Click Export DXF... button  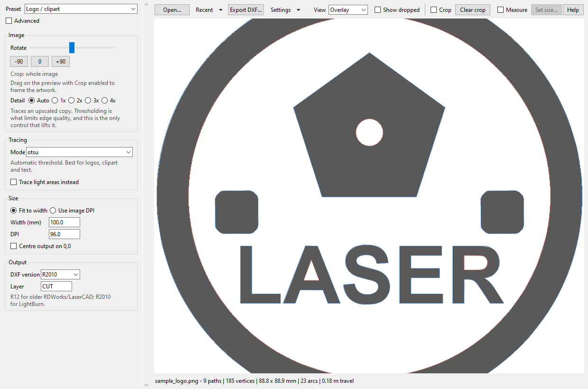(x=246, y=10)
